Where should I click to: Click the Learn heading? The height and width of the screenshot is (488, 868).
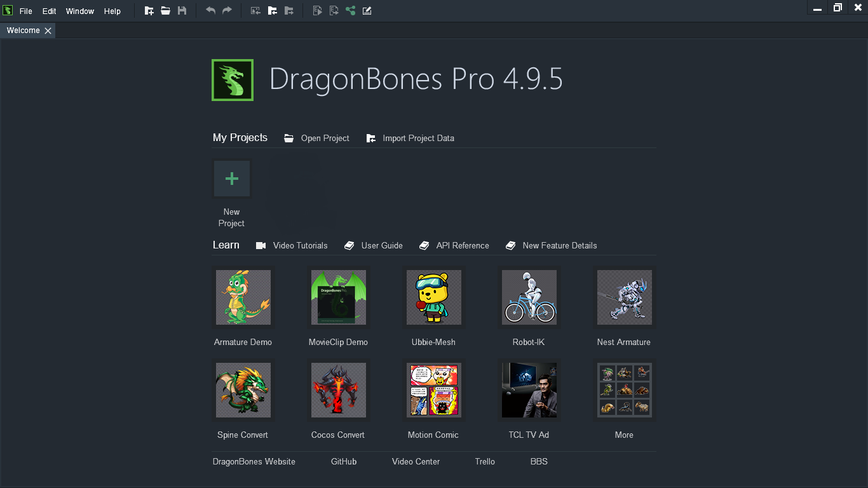coord(226,245)
